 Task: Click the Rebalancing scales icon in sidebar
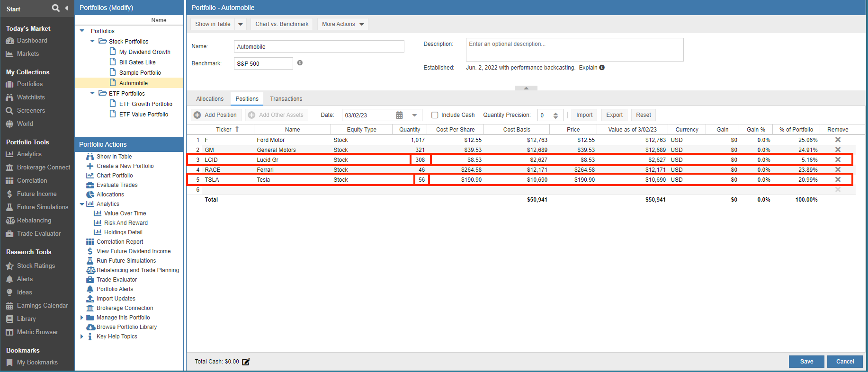(x=10, y=221)
